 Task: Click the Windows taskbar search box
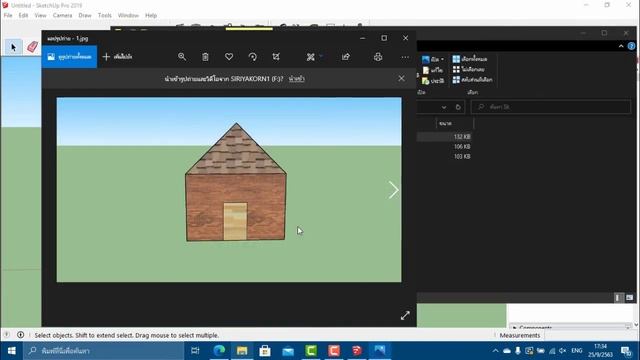click(x=103, y=351)
